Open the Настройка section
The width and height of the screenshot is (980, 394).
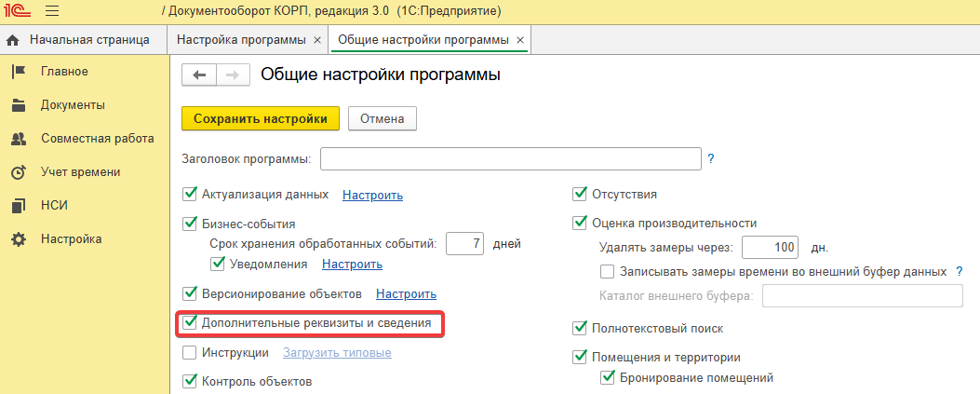point(85,238)
